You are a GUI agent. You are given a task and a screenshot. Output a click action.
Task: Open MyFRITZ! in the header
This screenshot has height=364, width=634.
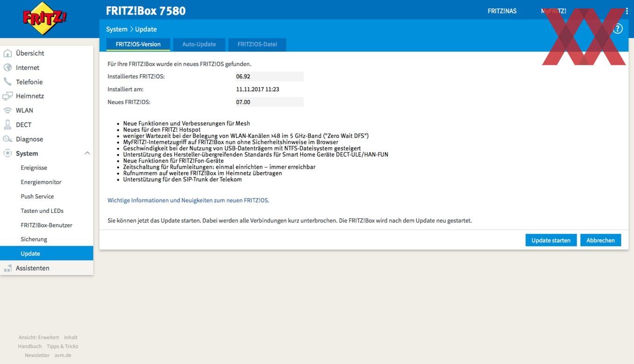pos(553,11)
